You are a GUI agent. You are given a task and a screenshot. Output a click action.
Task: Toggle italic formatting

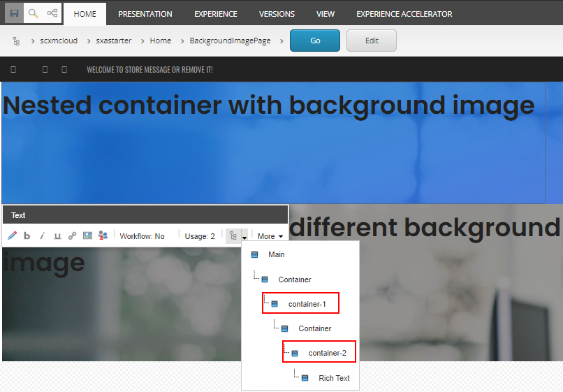[42, 235]
